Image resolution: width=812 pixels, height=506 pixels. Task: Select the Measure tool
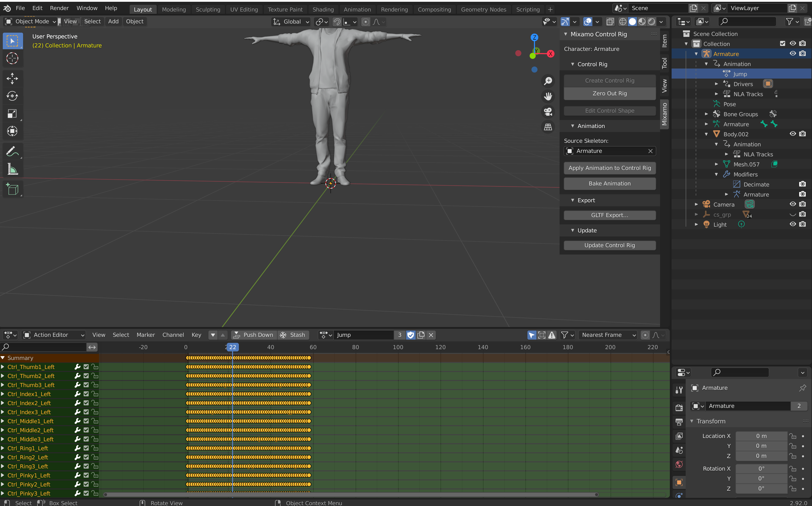12,169
